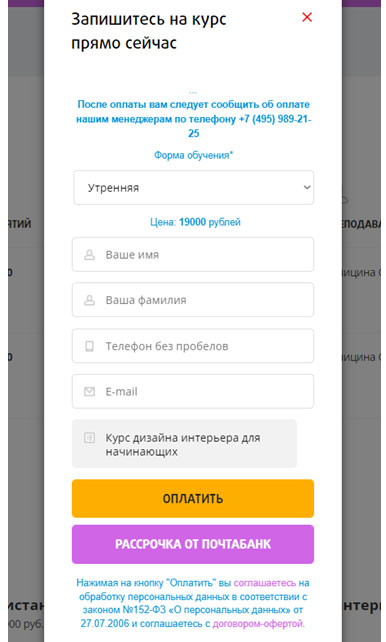Focus the Ваше имя input field
386x642 pixels.
tap(193, 254)
